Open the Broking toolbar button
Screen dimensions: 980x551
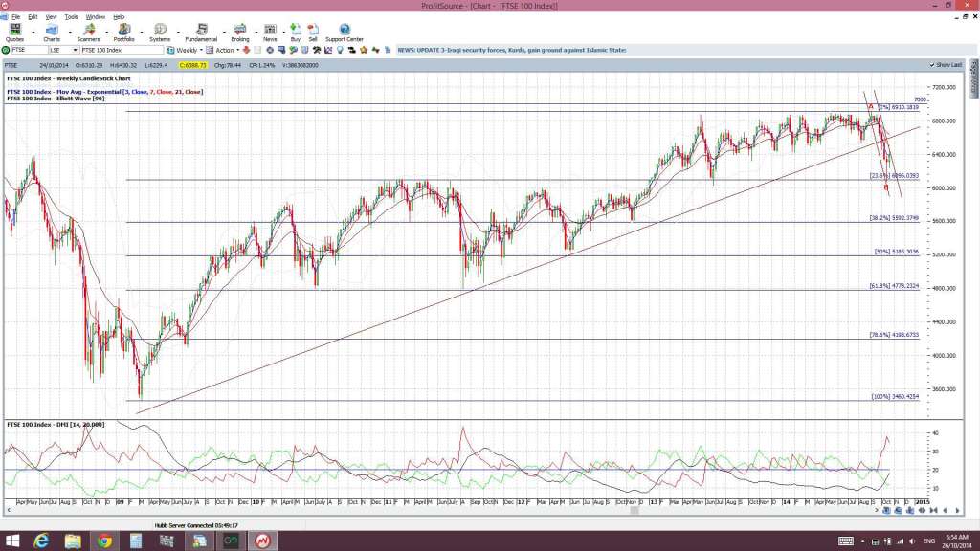pos(240,33)
